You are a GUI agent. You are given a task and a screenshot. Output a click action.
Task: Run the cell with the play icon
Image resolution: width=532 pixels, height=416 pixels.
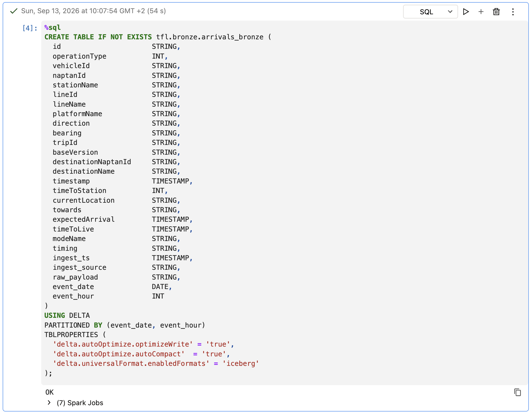click(466, 12)
